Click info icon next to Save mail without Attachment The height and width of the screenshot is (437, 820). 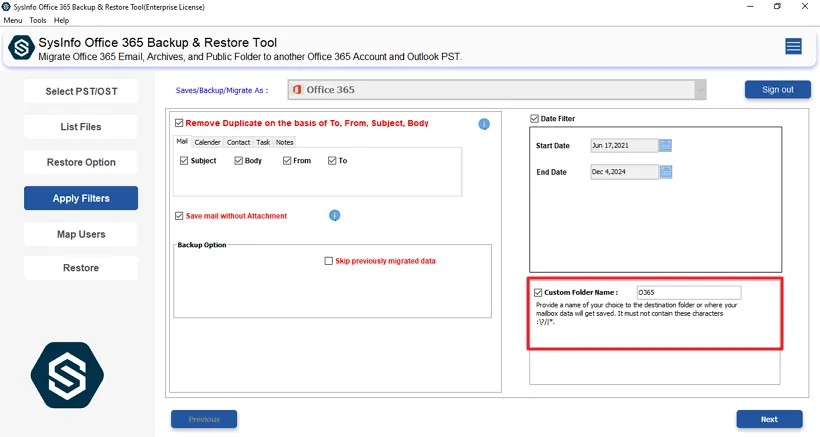point(335,215)
